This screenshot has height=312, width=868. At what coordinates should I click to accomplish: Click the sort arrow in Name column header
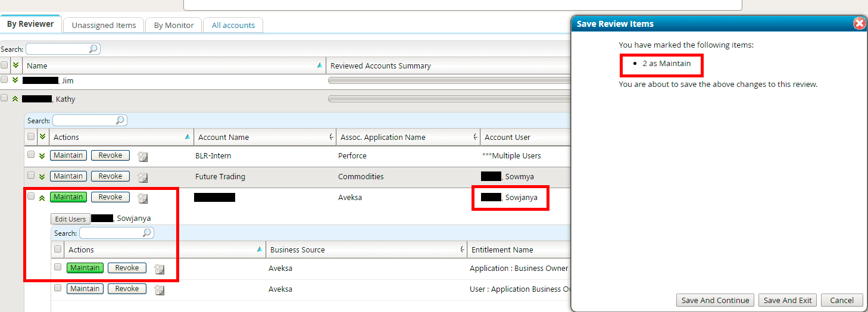tap(320, 65)
